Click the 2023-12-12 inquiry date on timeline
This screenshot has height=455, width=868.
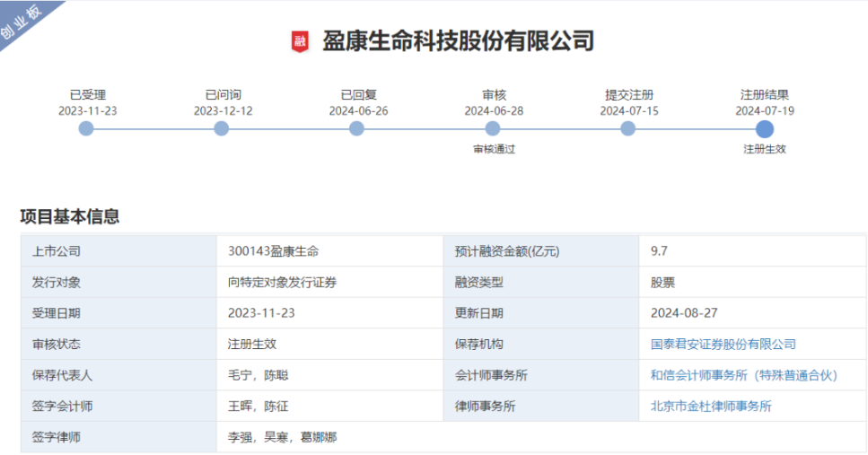pos(224,110)
